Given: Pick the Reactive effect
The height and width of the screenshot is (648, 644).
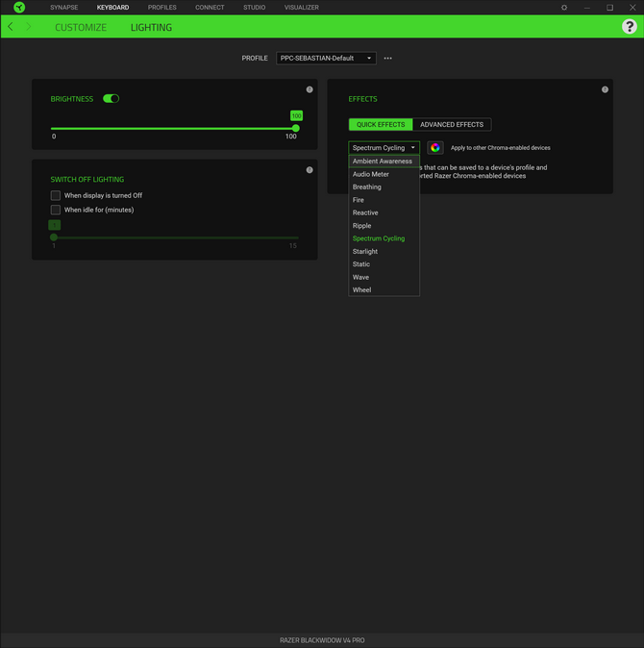Looking at the screenshot, I should coord(384,212).
